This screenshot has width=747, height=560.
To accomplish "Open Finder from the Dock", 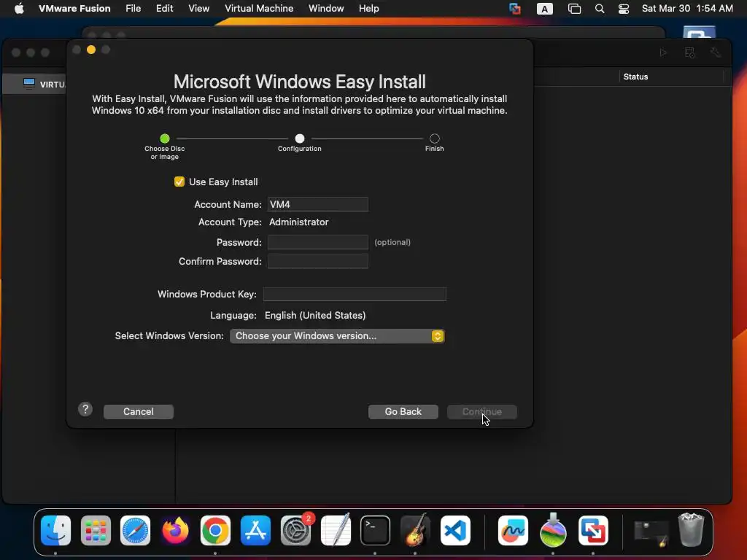I will point(55,530).
